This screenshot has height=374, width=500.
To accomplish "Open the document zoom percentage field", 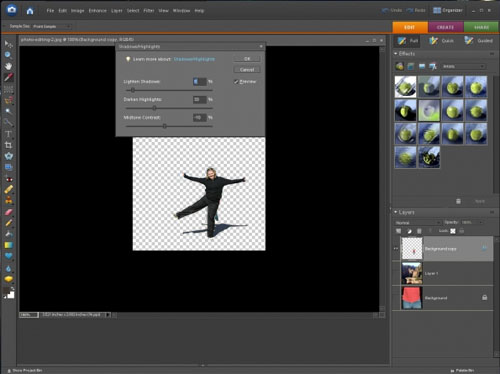I will pyautogui.click(x=29, y=315).
